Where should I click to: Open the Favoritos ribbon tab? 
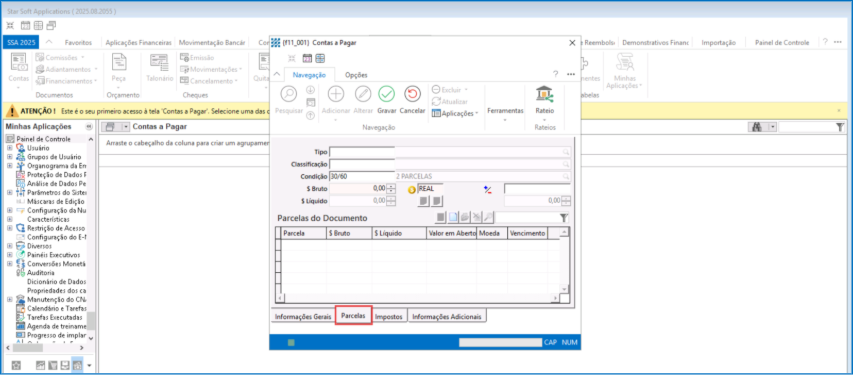pyautogui.click(x=78, y=42)
